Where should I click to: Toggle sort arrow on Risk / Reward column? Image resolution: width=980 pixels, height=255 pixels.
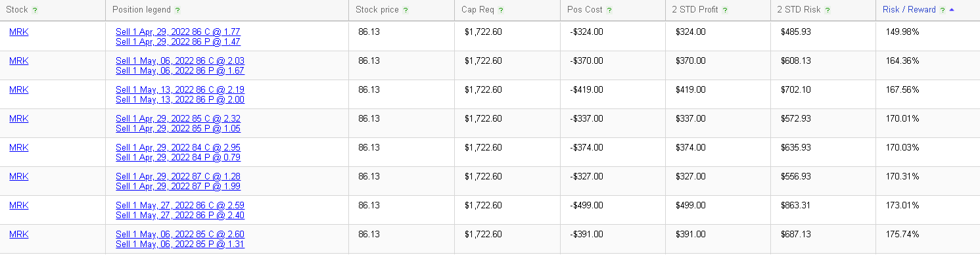click(952, 11)
